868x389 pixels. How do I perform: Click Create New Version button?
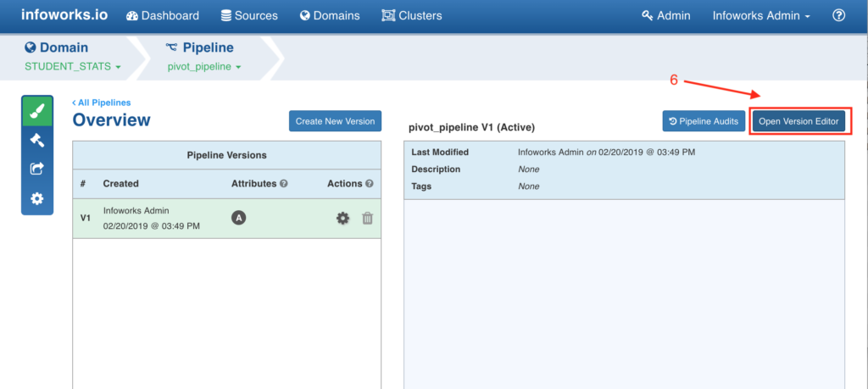[335, 121]
